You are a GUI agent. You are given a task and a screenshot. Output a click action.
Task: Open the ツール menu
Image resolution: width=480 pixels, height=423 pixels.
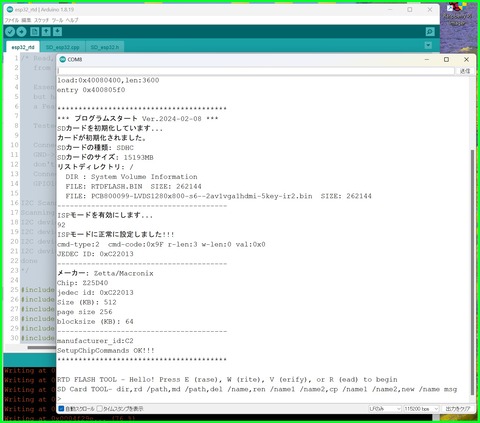click(57, 20)
